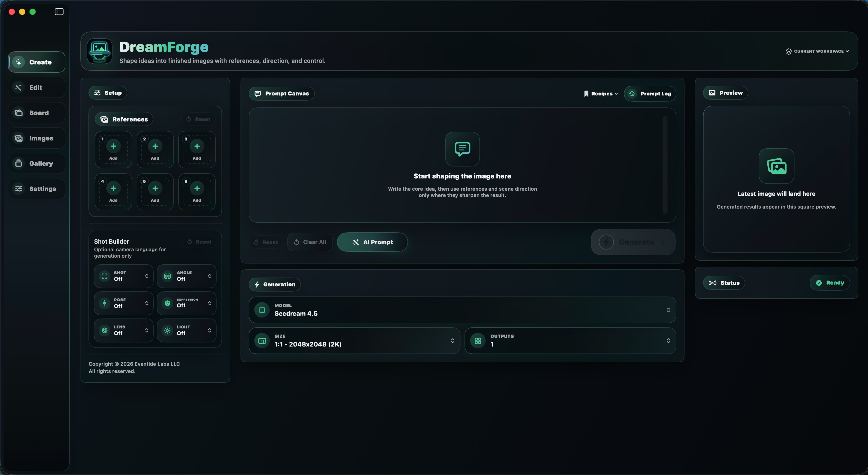Click the Prompt Canvas label

click(282, 94)
